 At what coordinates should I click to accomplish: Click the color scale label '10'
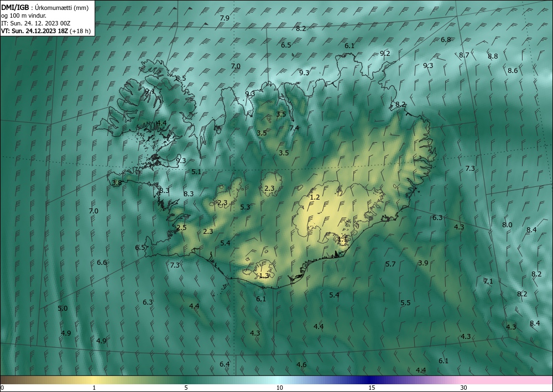click(280, 388)
